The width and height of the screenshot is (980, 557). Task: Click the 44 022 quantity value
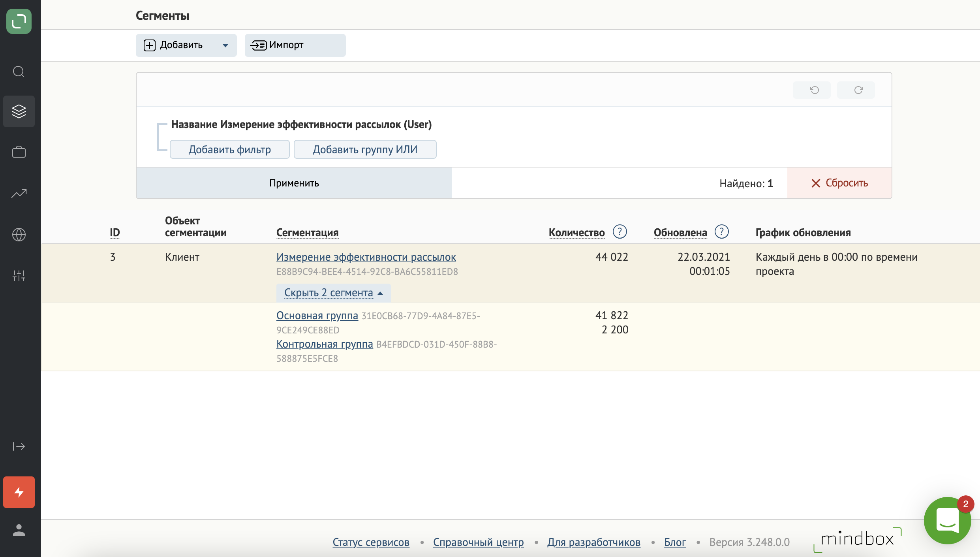point(612,257)
